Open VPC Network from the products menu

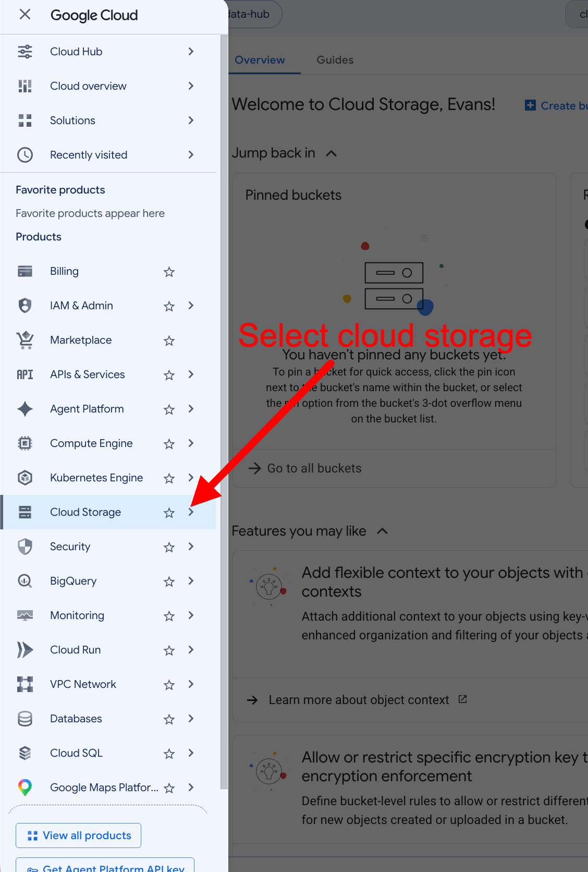pyautogui.click(x=83, y=684)
